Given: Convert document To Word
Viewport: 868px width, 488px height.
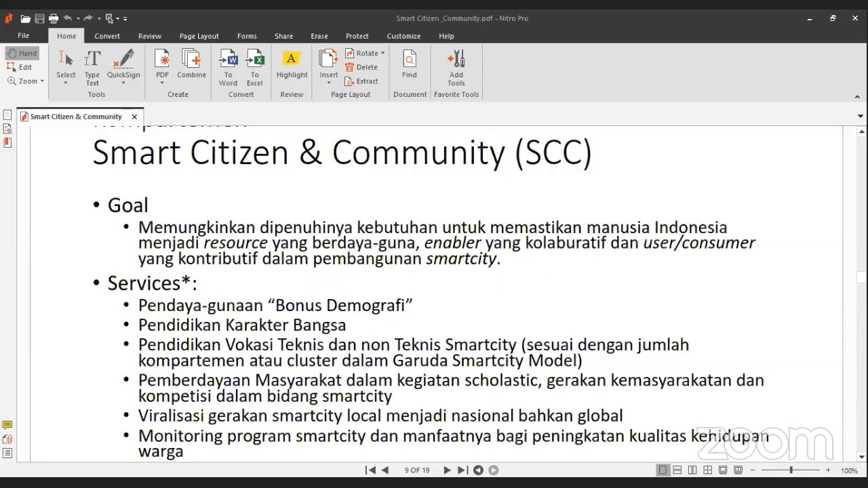Looking at the screenshot, I should coord(228,68).
